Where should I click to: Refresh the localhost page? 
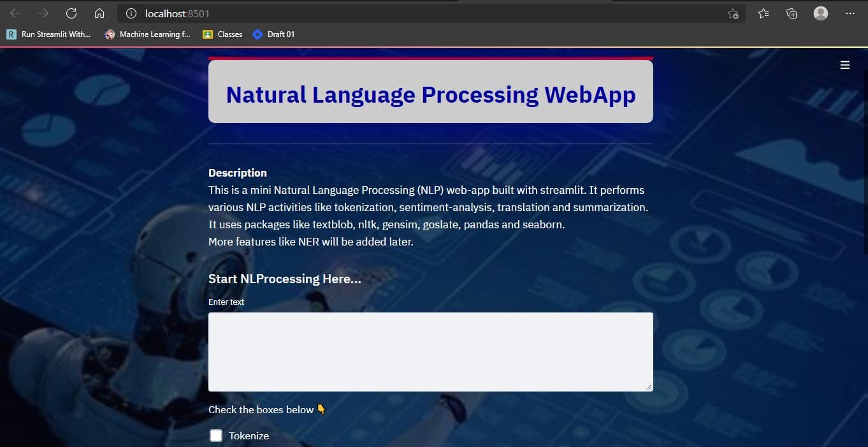tap(71, 13)
